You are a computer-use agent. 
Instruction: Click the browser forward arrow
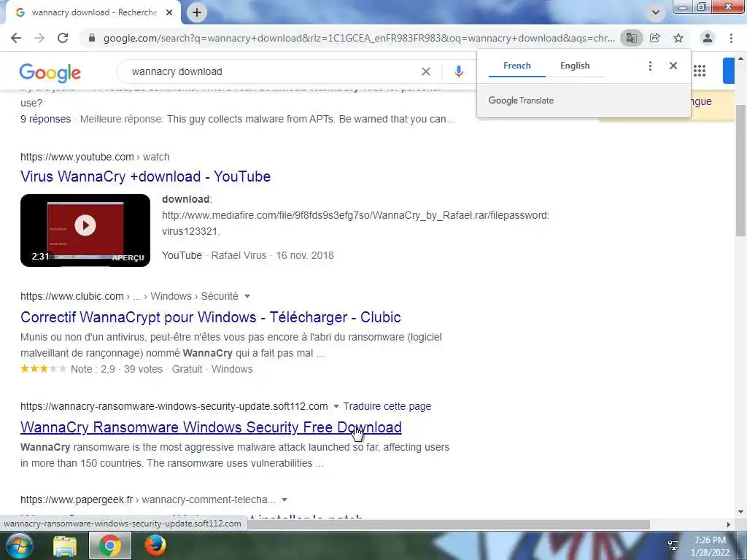pyautogui.click(x=39, y=38)
